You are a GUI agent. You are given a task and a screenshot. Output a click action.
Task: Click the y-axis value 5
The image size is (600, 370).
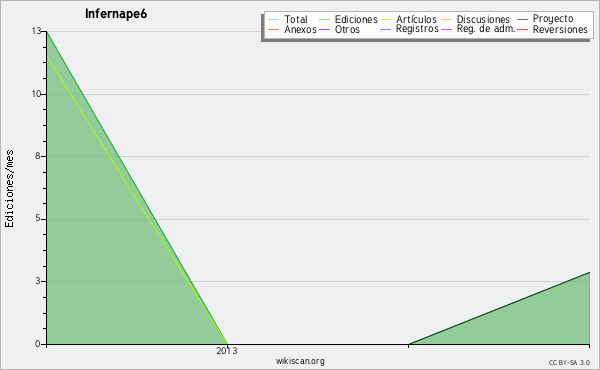coord(38,218)
